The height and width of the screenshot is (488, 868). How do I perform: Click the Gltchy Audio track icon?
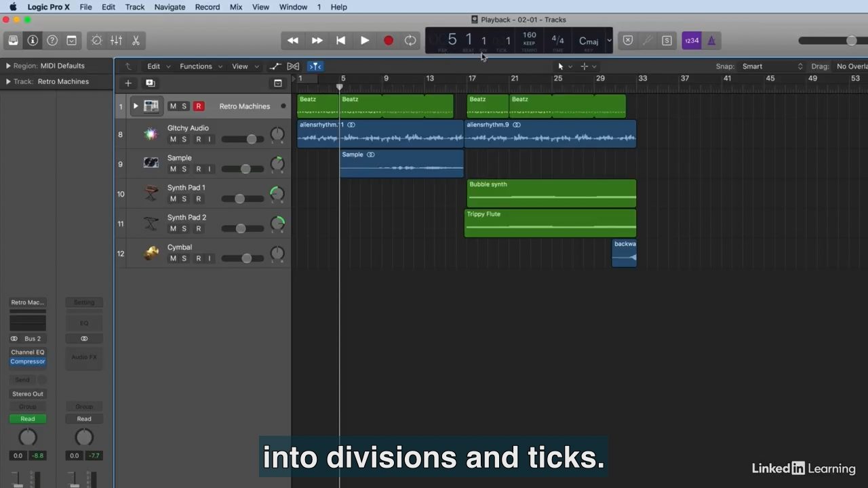coord(151,134)
